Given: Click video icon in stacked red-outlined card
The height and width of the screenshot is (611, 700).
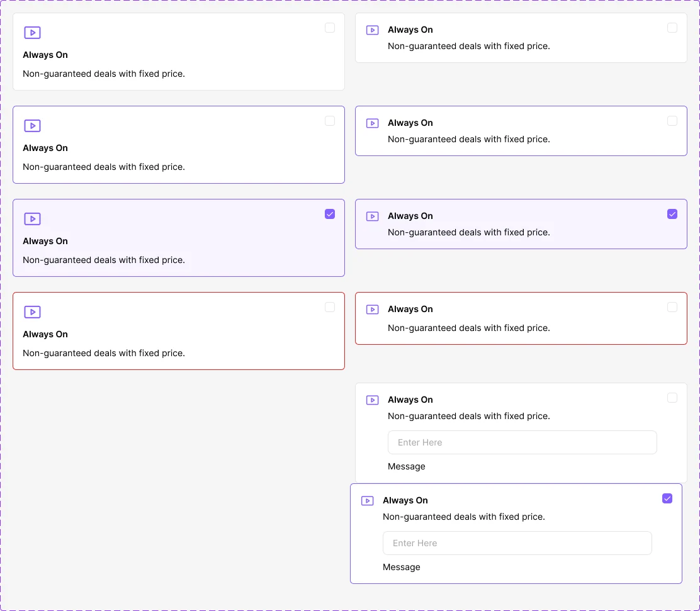Looking at the screenshot, I should [32, 312].
